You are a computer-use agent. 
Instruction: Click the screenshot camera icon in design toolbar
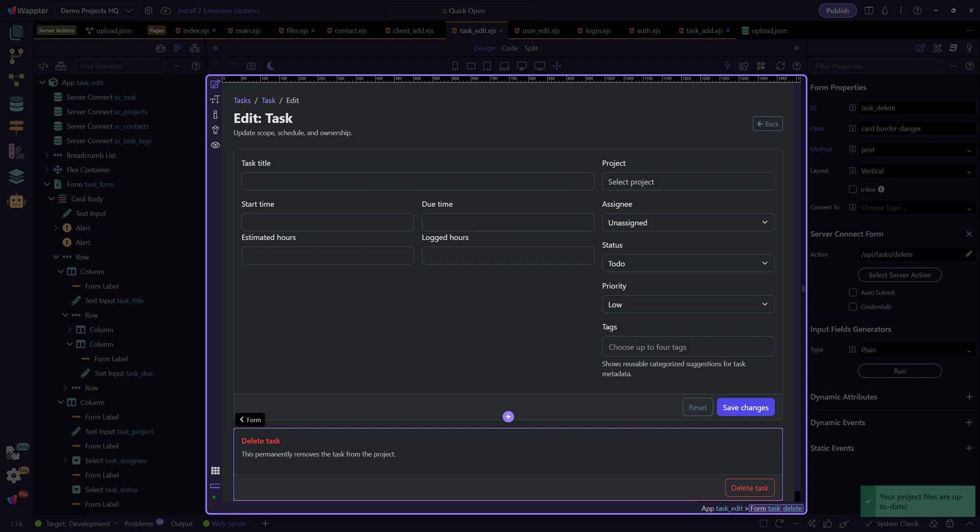point(251,66)
